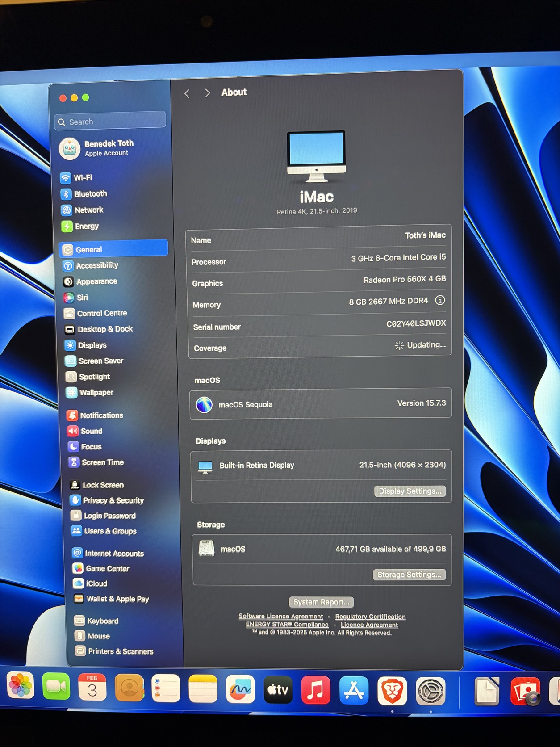Open the Software Licence Agreement link

(281, 617)
